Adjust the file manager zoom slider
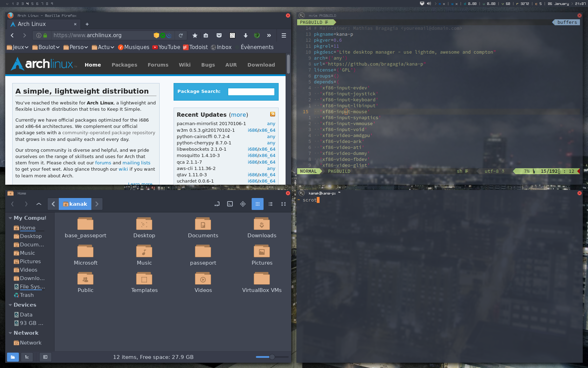 pyautogui.click(x=272, y=357)
